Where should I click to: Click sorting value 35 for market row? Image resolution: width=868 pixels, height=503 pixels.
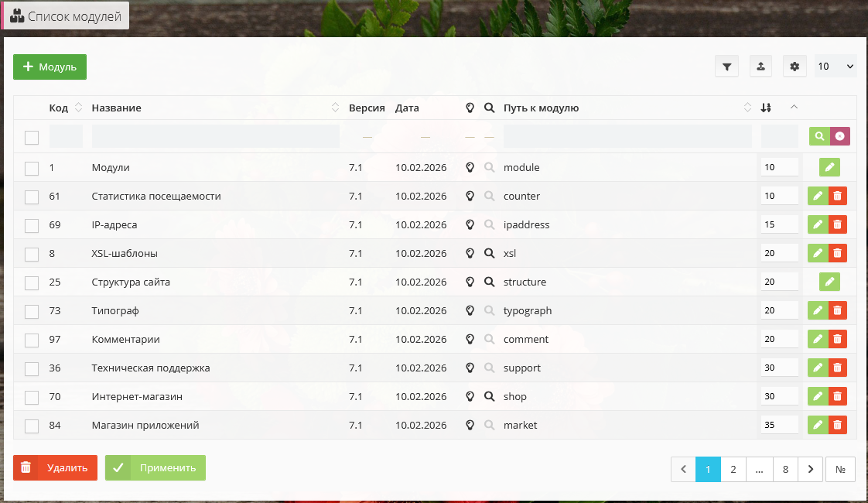(780, 425)
